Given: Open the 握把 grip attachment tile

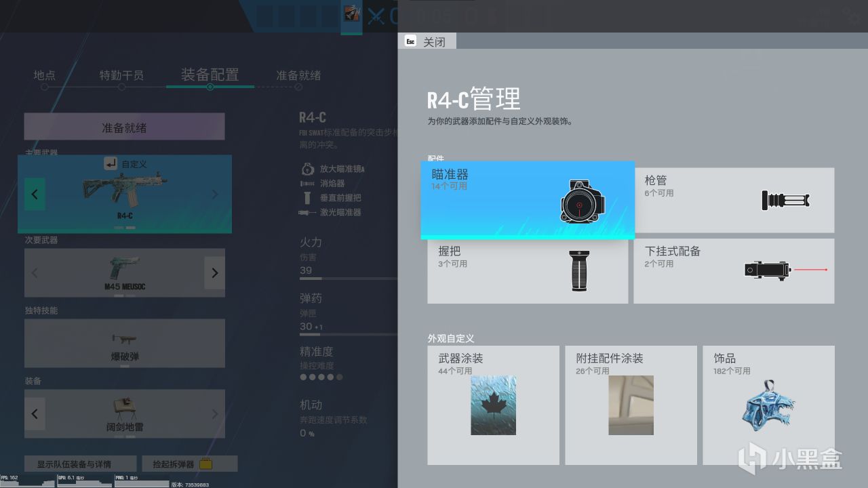Looking at the screenshot, I should tap(528, 270).
